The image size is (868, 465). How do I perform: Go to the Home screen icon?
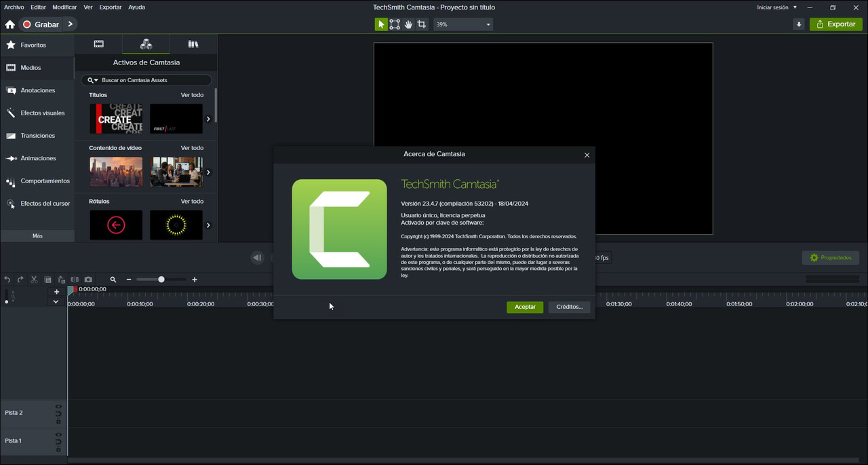(9, 24)
